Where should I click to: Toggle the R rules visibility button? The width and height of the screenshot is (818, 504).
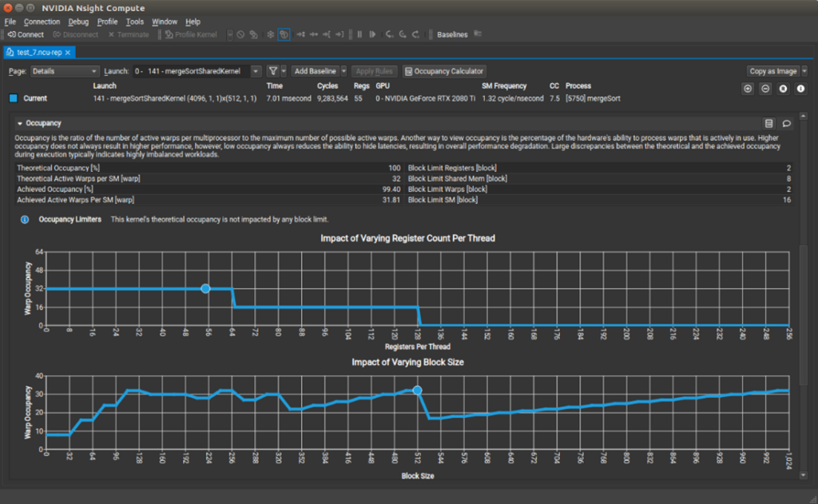pos(783,89)
